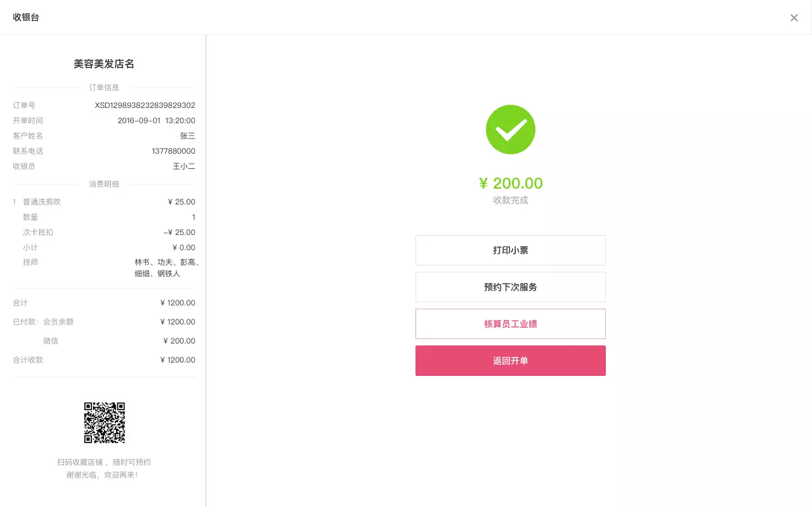Click the 美容美发店名 store name heading
812x508 pixels.
(x=104, y=63)
